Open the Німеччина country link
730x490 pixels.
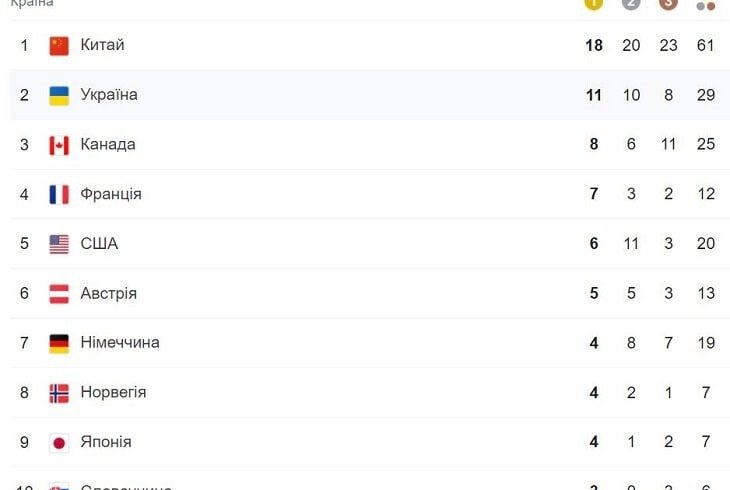click(120, 342)
